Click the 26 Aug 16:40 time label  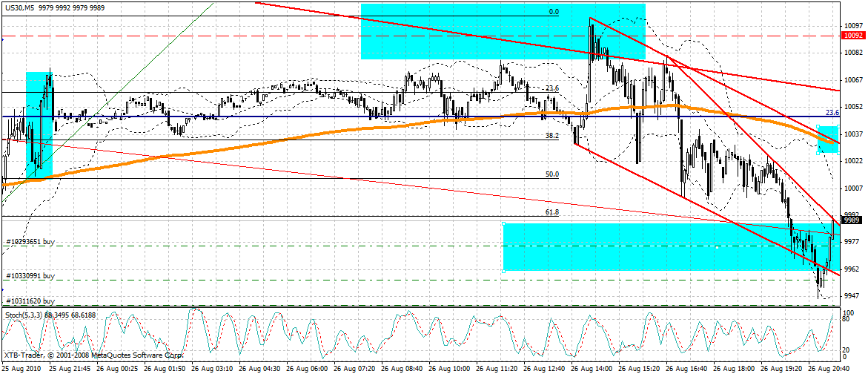click(688, 368)
